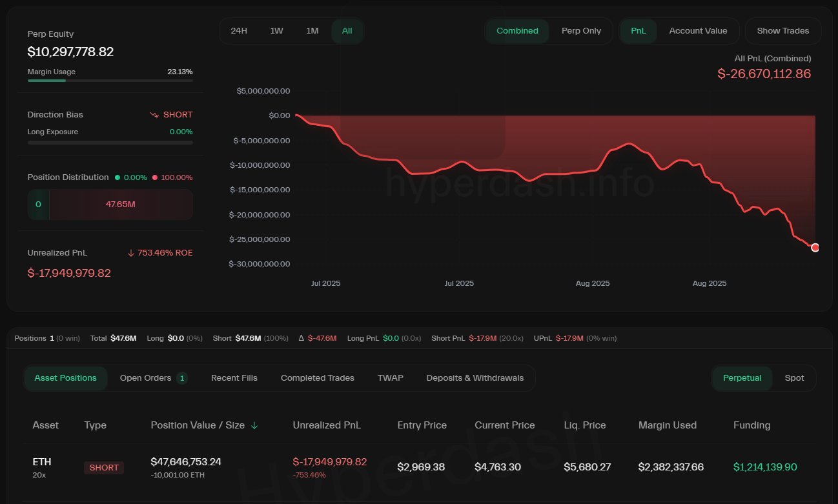Click the 20x leverage label under ETH
Viewport: 838px width, 504px height.
coord(38,475)
